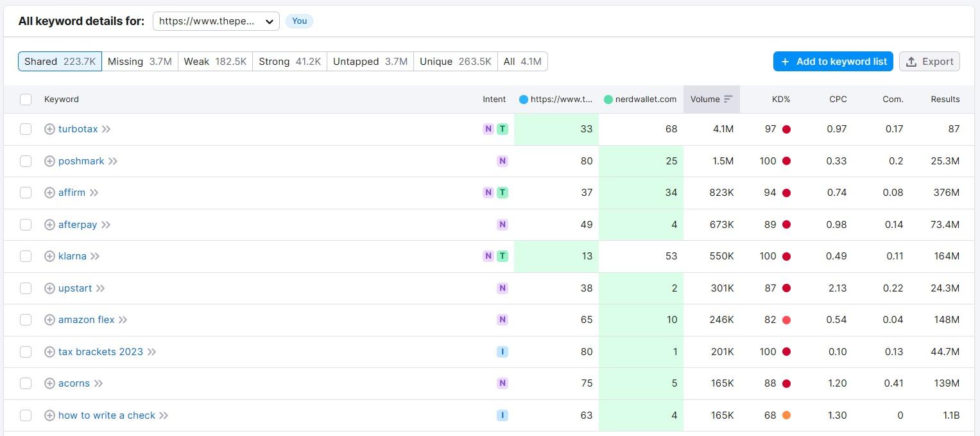Toggle the select-all checkbox in table header
The width and height of the screenshot is (980, 436).
pos(26,100)
